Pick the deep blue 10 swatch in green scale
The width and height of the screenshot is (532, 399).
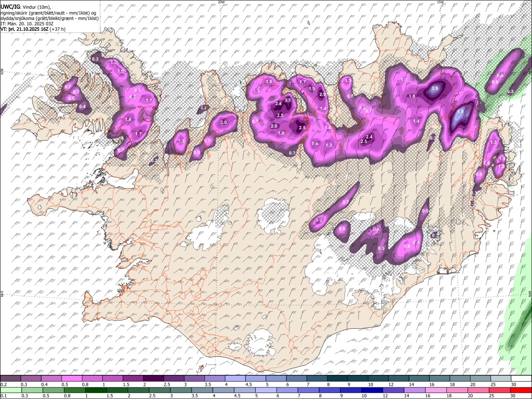[x=371, y=390]
